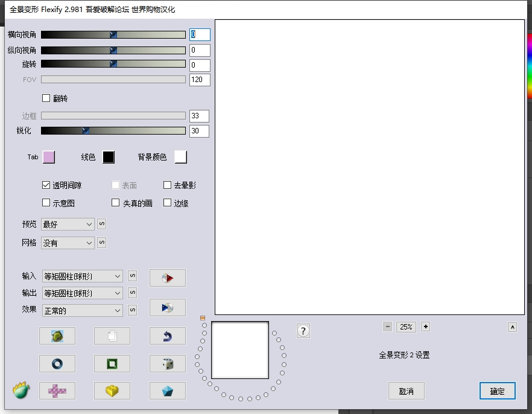Click the FOV value field showing 120
Screen dimensions: 532x414
pyautogui.click(x=200, y=80)
